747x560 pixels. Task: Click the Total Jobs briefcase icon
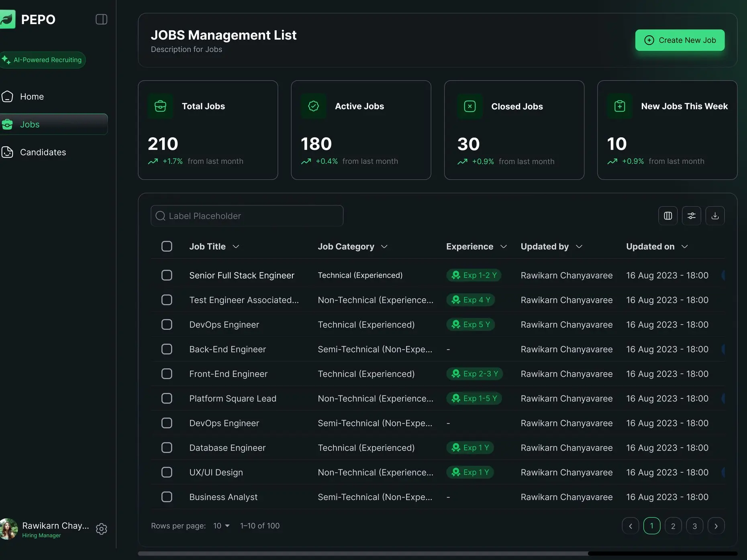[x=160, y=106]
